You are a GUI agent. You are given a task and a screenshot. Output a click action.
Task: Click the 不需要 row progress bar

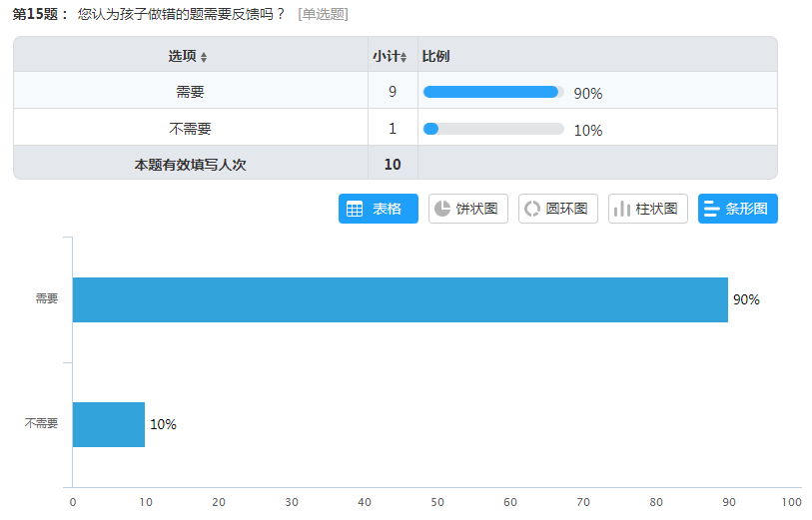tap(493, 129)
